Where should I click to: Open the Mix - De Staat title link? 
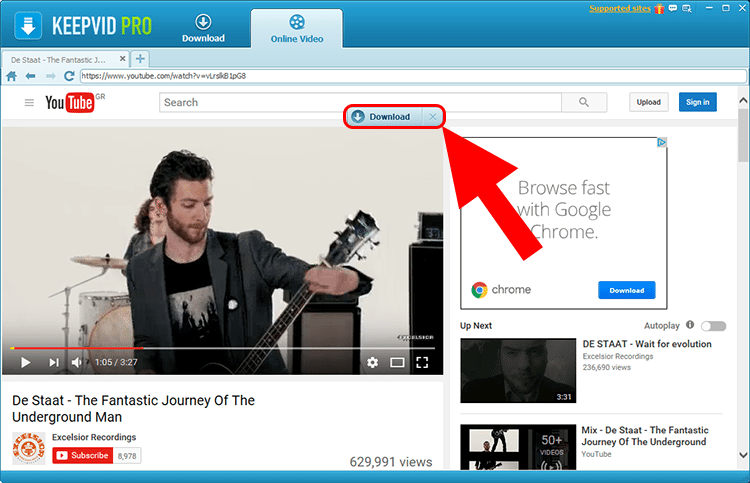pyautogui.click(x=645, y=436)
